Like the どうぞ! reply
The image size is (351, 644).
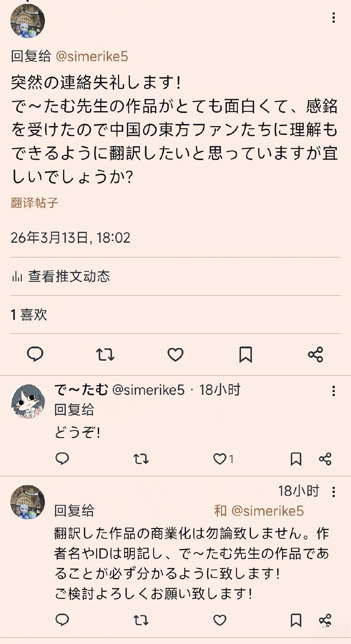220,459
